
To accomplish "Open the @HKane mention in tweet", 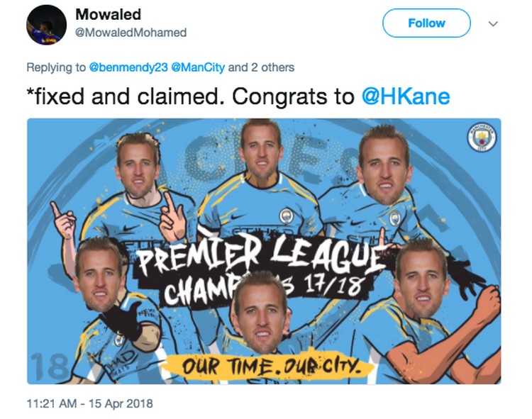I will point(406,96).
